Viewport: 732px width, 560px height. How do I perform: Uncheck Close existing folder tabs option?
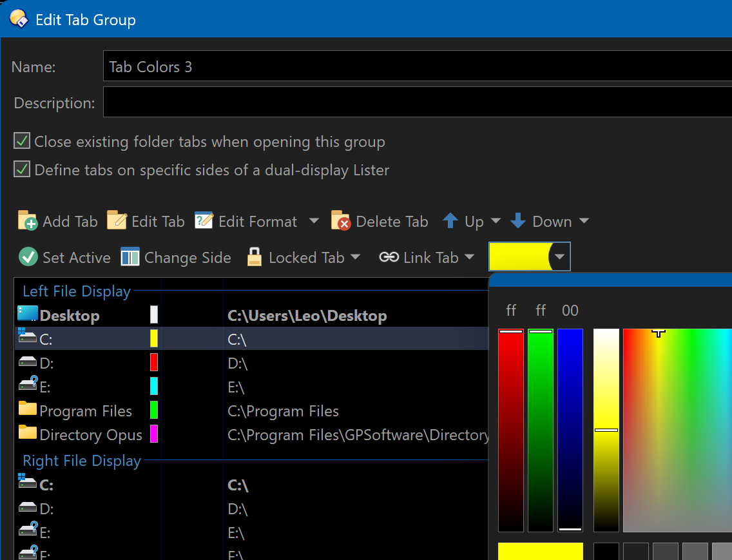point(23,141)
